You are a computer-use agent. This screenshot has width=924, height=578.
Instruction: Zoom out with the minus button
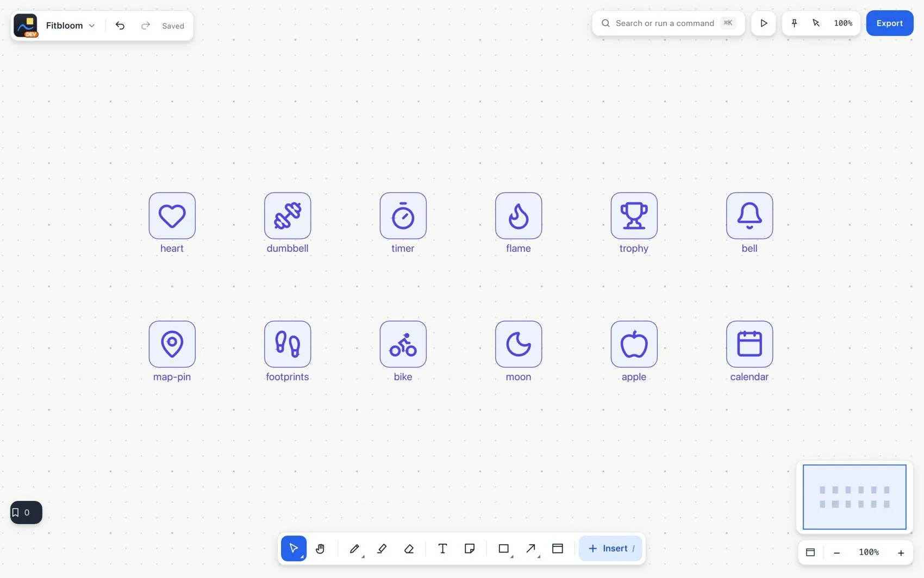click(837, 552)
